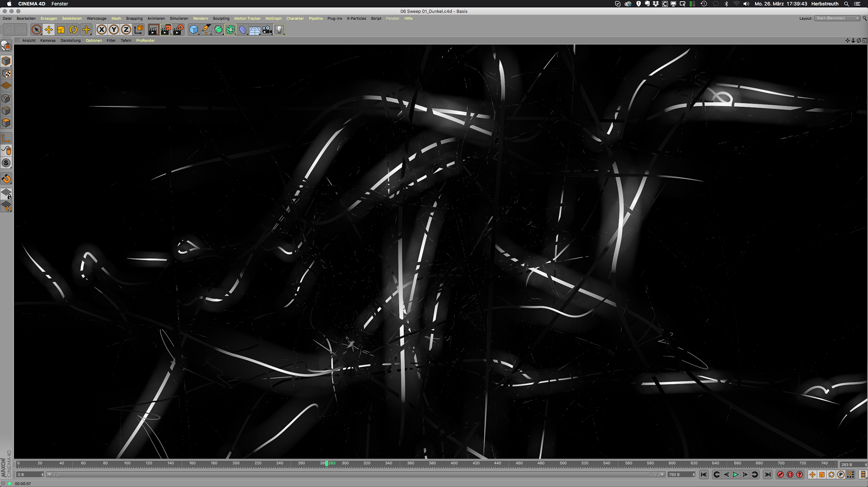Click current frame field 283 B
The height and width of the screenshot is (487, 868).
pyautogui.click(x=853, y=464)
